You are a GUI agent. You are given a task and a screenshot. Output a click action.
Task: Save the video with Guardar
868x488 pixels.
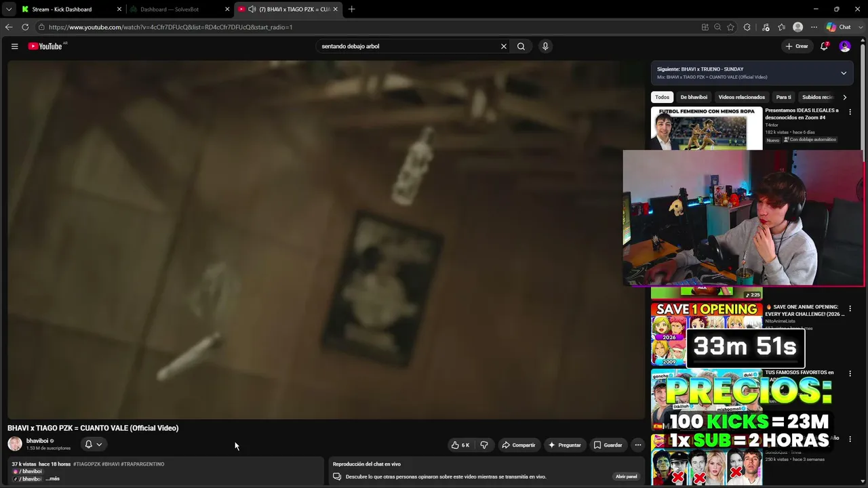click(608, 445)
